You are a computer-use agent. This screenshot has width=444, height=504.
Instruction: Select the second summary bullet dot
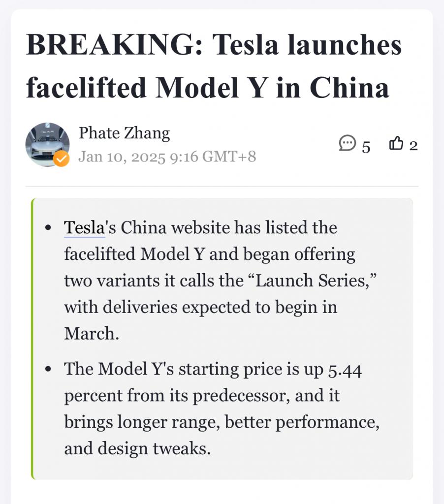(x=48, y=370)
